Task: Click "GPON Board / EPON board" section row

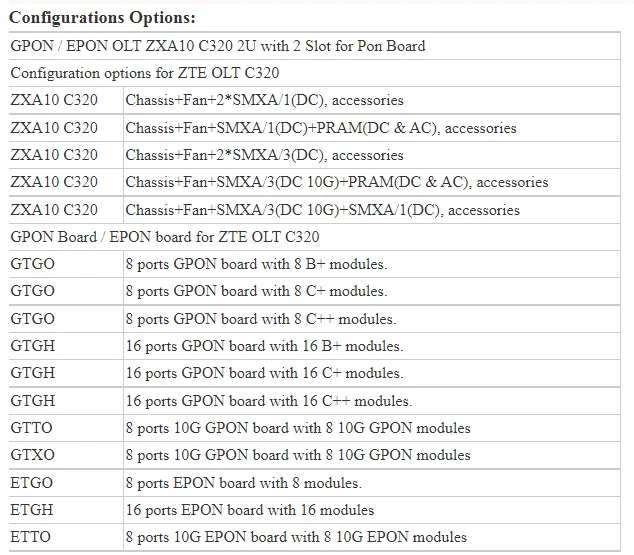Action: click(x=165, y=237)
